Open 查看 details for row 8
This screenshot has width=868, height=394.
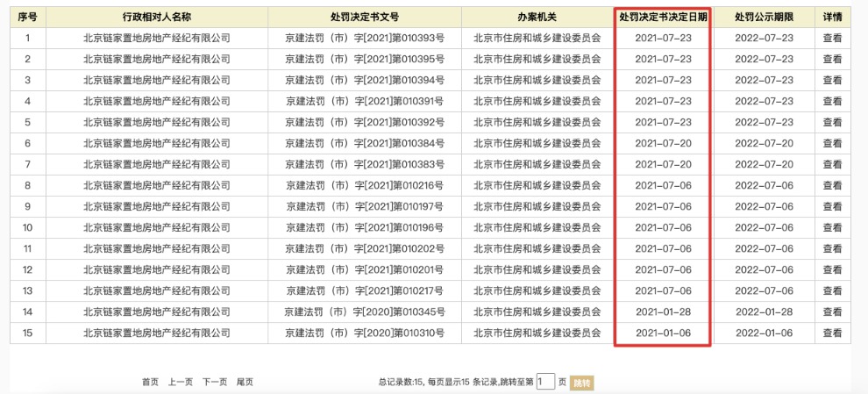832,186
